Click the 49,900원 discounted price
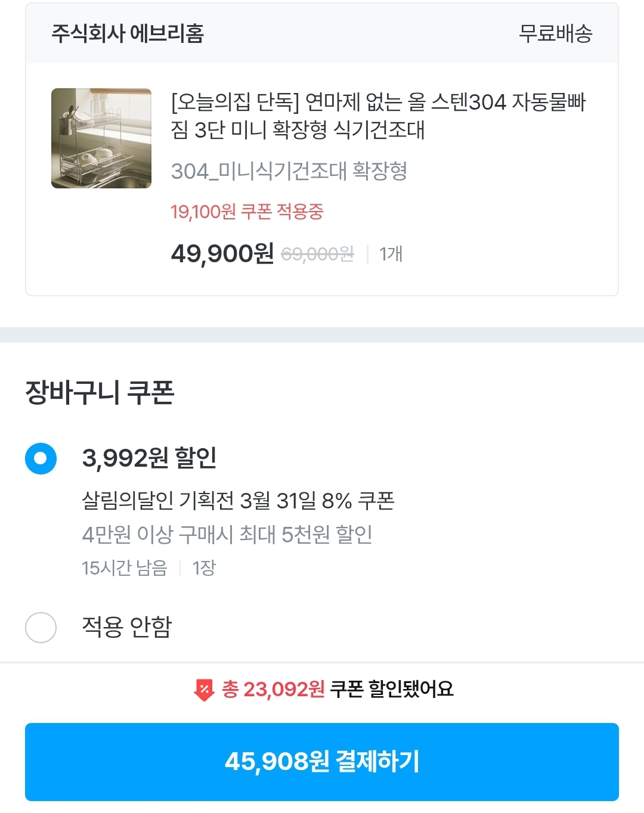Image resolution: width=644 pixels, height=813 pixels. 222,254
